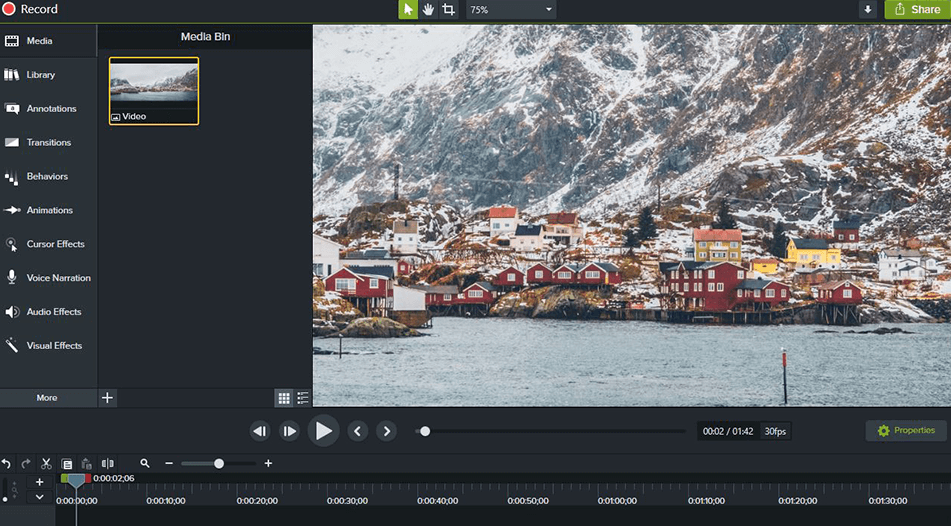951x526 pixels.
Task: Click the video preview canvas
Action: (631, 215)
